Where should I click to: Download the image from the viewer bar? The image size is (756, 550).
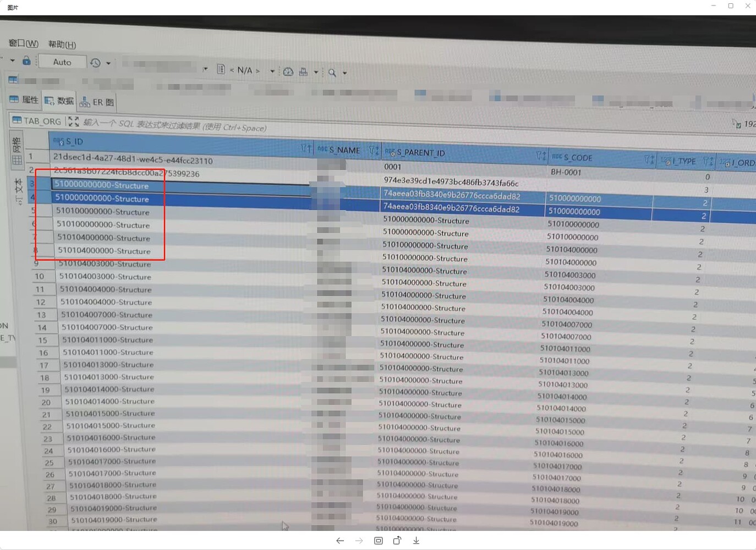pyautogui.click(x=417, y=541)
